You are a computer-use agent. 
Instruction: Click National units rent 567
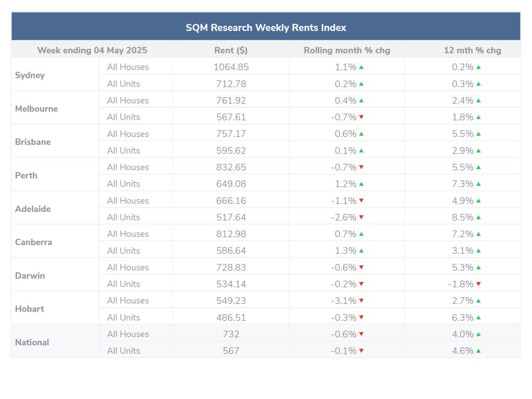tap(231, 351)
